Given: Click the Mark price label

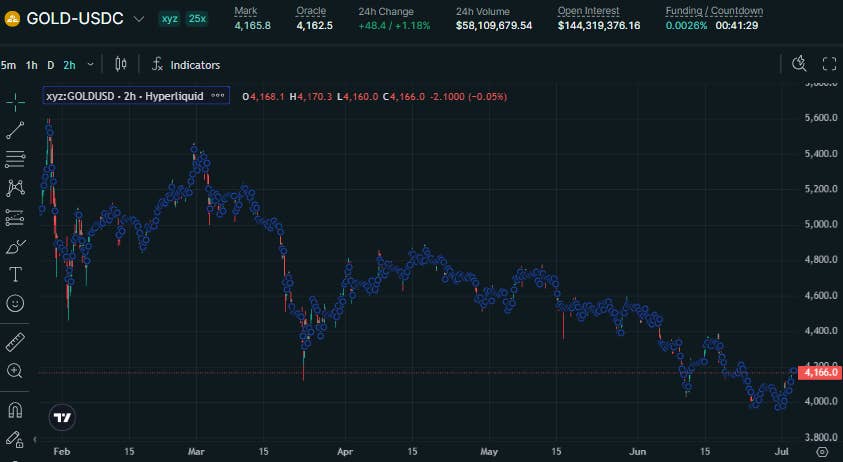Looking at the screenshot, I should (246, 11).
